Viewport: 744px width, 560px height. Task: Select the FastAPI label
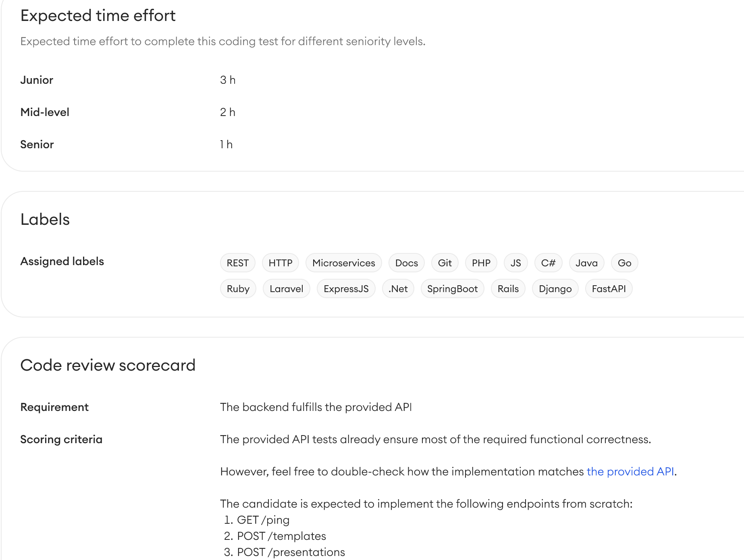(609, 289)
